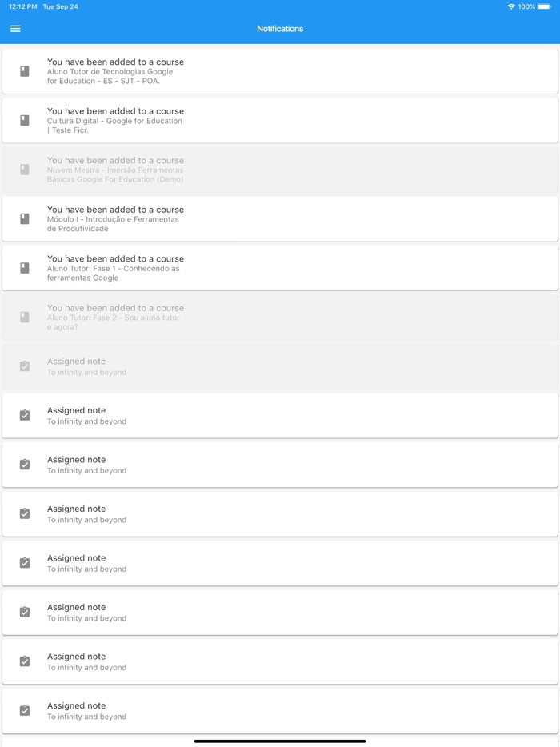Image resolution: width=560 pixels, height=747 pixels.
Task: Open the Cultura Digital course notification
Action: tap(280, 120)
